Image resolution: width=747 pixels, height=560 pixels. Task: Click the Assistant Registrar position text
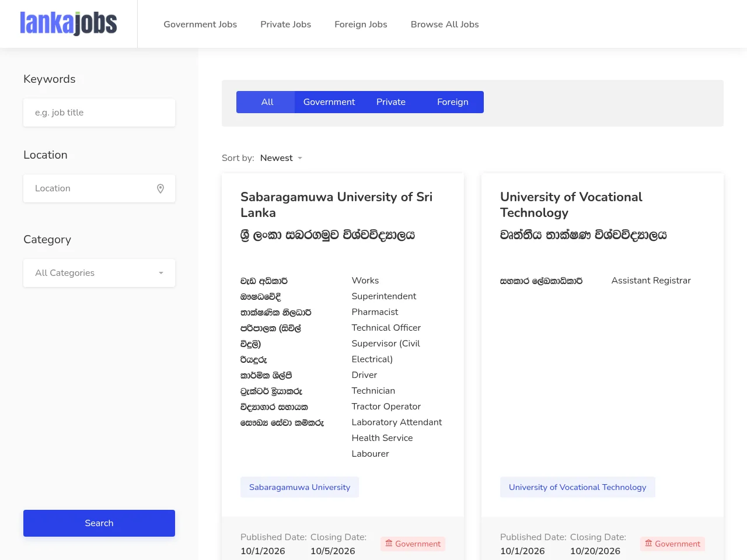[x=651, y=281]
